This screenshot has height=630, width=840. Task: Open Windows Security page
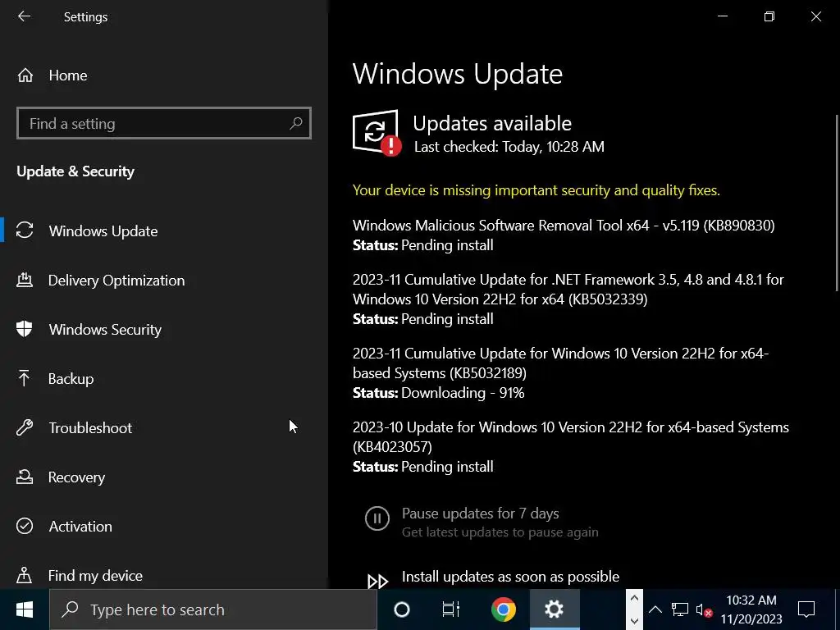tap(105, 330)
